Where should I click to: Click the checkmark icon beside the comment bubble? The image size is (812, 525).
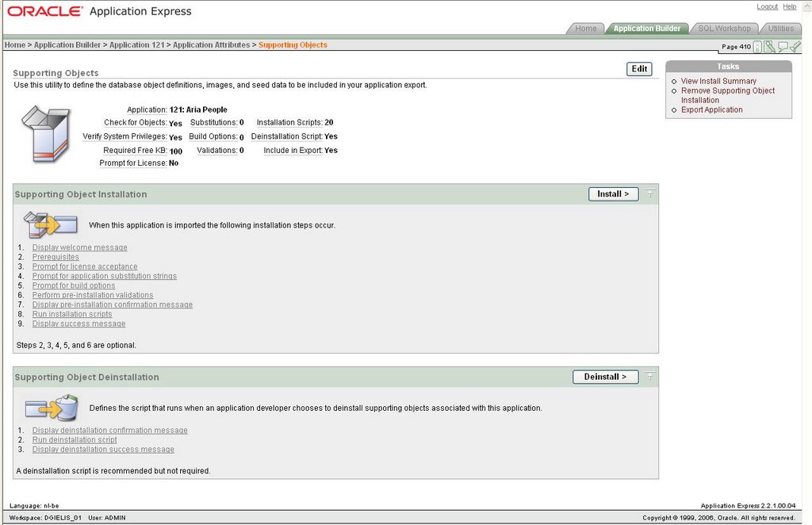coord(795,47)
